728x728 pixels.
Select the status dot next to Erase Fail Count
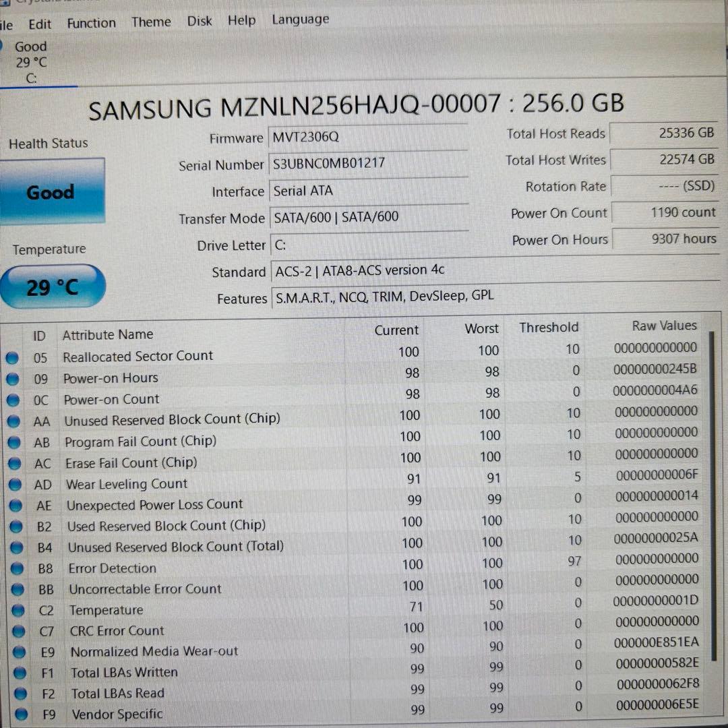[12, 464]
